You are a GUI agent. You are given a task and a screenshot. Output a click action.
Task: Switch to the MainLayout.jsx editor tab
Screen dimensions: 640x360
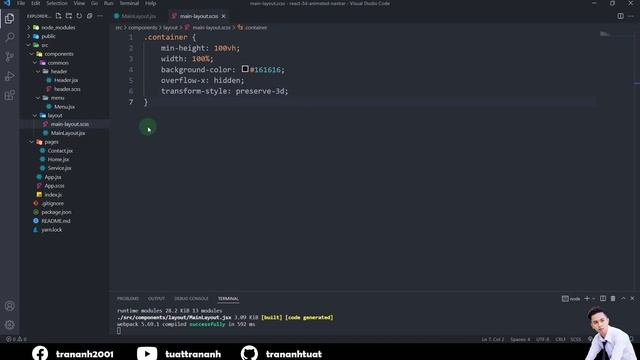pyautogui.click(x=138, y=16)
